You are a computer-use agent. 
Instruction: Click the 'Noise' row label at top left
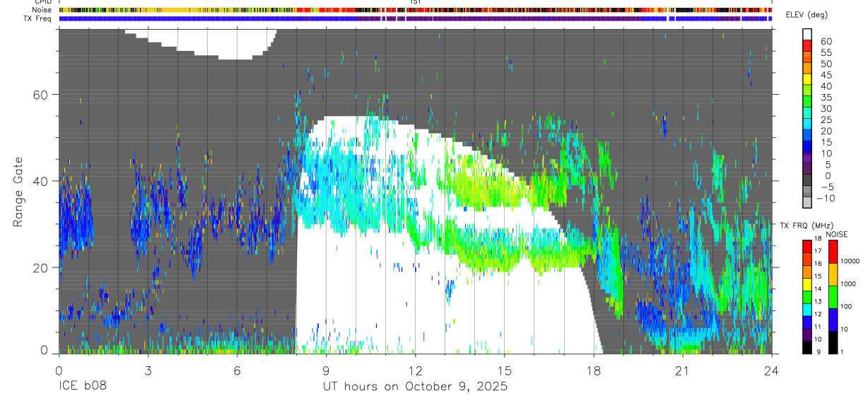pos(42,10)
